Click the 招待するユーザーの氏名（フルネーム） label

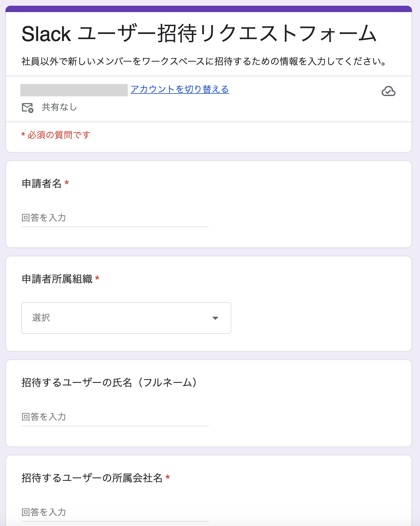[x=110, y=383]
